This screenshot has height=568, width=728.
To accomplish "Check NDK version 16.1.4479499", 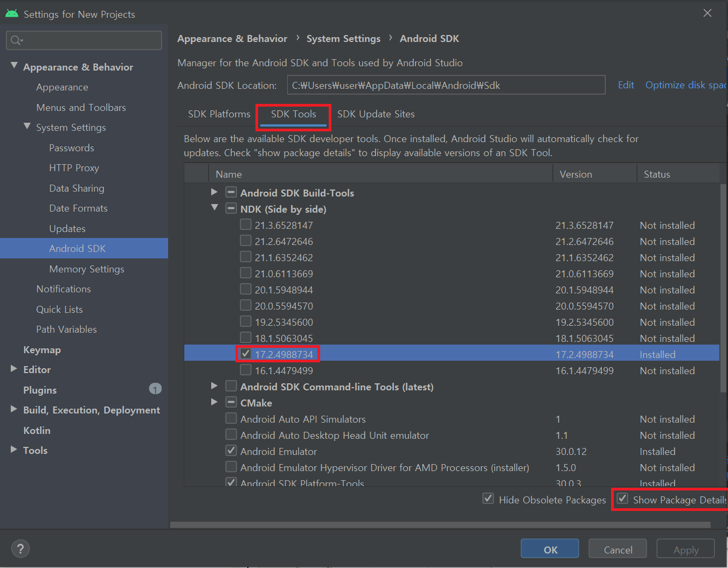I will click(x=246, y=369).
